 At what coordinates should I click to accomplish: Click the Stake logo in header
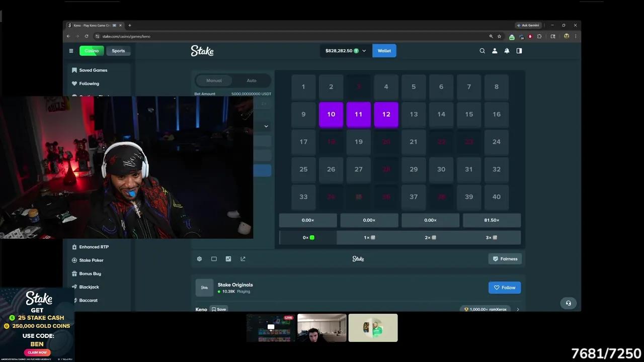(x=202, y=51)
